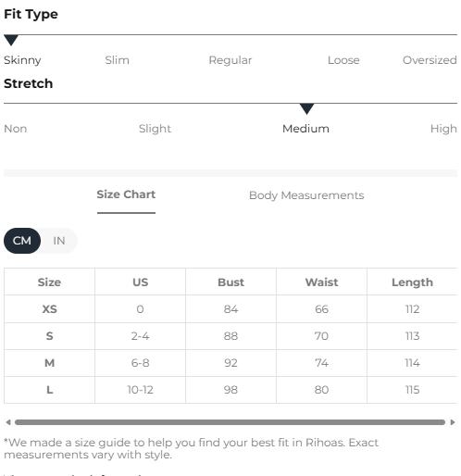The height and width of the screenshot is (476, 461).
Task: Select the Oversized fit type label
Action: pos(430,60)
